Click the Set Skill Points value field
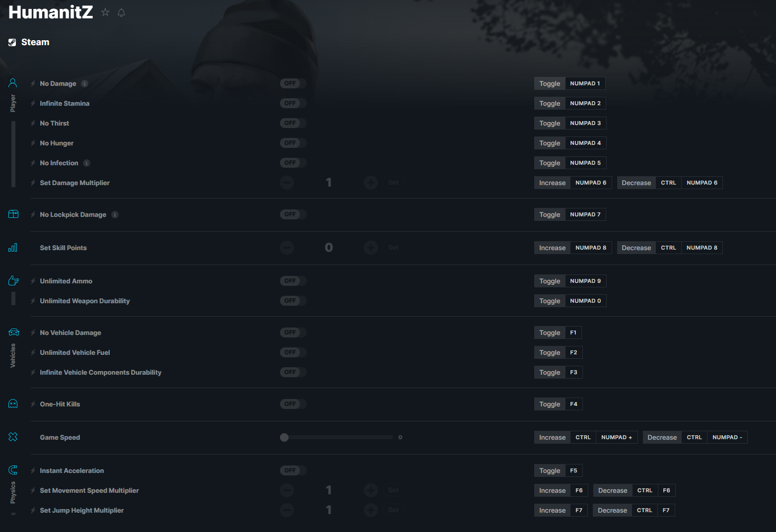 [x=329, y=248]
